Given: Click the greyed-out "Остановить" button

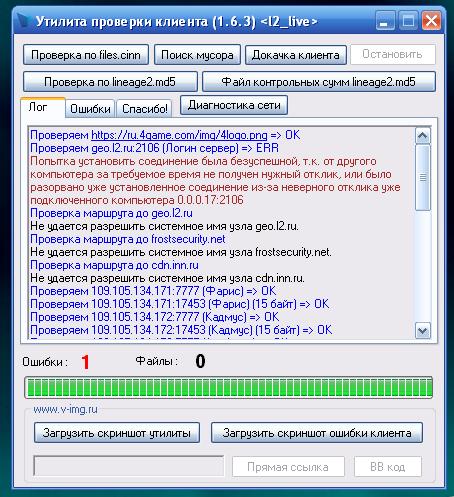Looking at the screenshot, I should (393, 54).
